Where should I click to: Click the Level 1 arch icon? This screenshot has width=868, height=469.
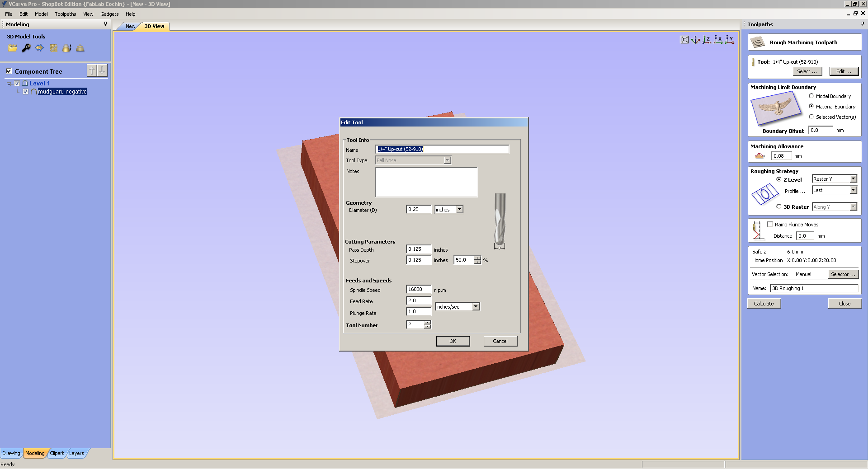(x=25, y=84)
